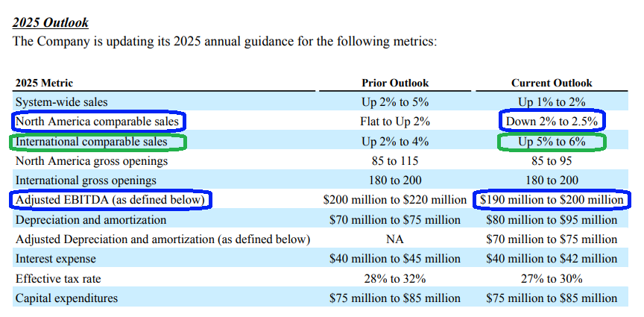Viewport: 644px width, 317px height.
Task: Select the 'Capital expenditures' row label
Action: (66, 298)
